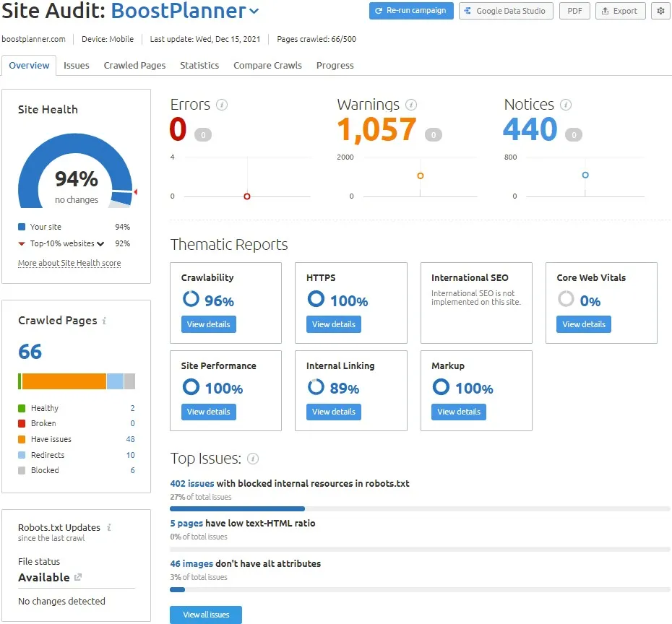The width and height of the screenshot is (672, 624).
Task: Switch to the Issues tab
Action: click(x=77, y=65)
